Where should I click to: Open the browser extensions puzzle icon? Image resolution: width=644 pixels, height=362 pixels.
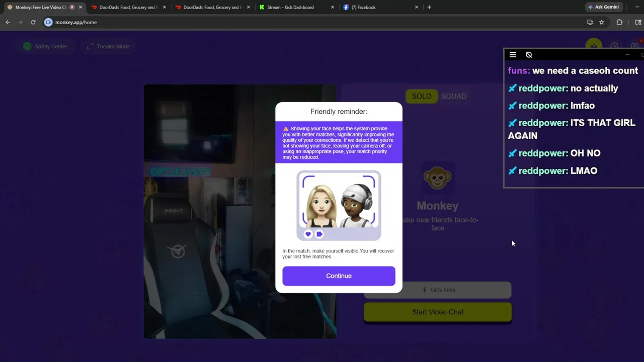pyautogui.click(x=619, y=22)
